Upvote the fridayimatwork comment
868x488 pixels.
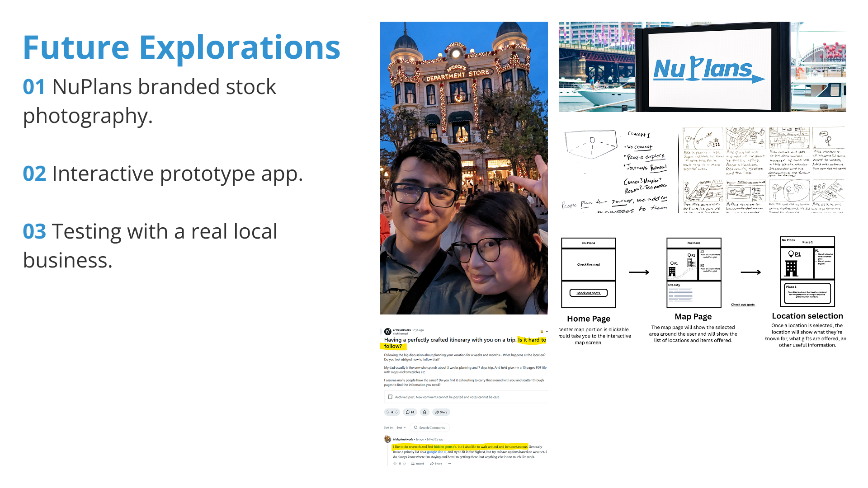[x=395, y=464]
